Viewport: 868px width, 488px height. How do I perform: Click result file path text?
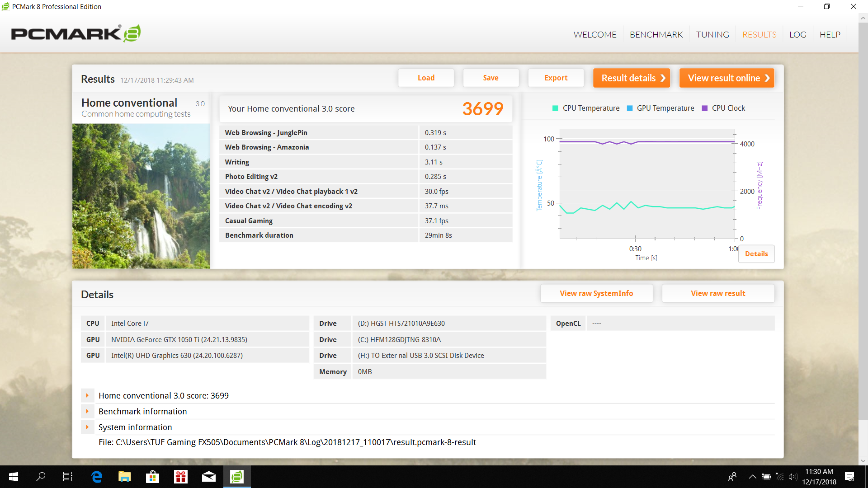click(287, 442)
